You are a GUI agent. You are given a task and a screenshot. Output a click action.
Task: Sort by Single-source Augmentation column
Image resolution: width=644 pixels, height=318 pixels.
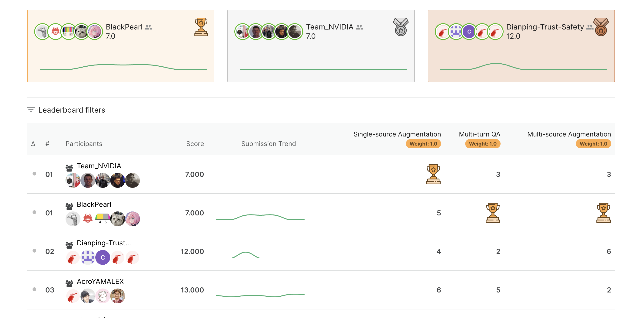point(397,134)
